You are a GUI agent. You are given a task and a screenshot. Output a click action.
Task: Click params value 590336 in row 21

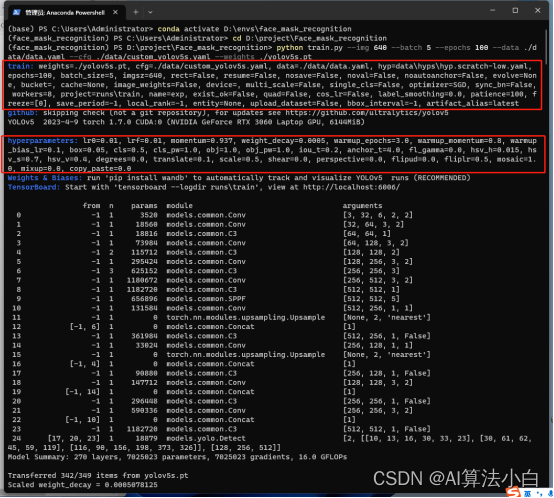coord(144,411)
